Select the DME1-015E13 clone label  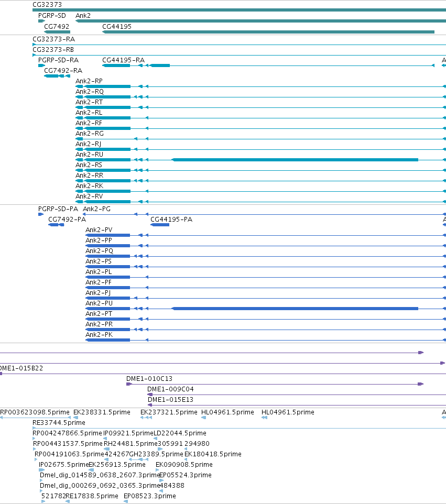[170, 400]
